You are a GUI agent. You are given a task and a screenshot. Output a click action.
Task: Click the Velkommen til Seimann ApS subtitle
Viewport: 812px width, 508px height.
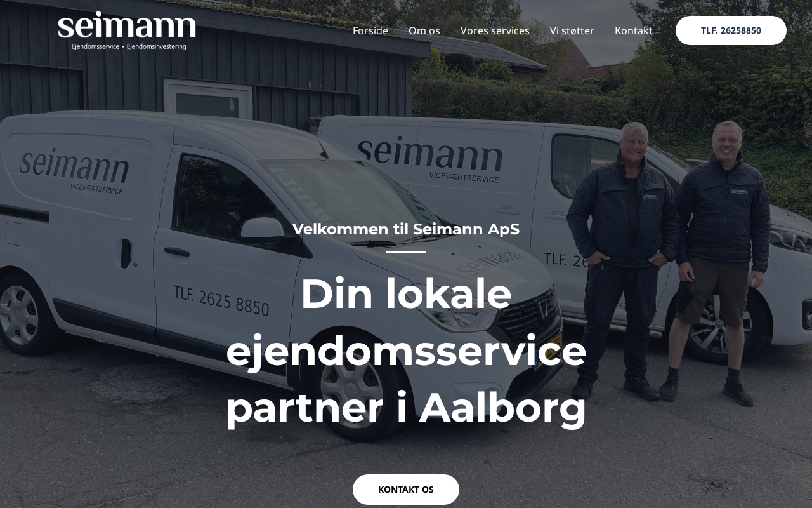coord(406,229)
